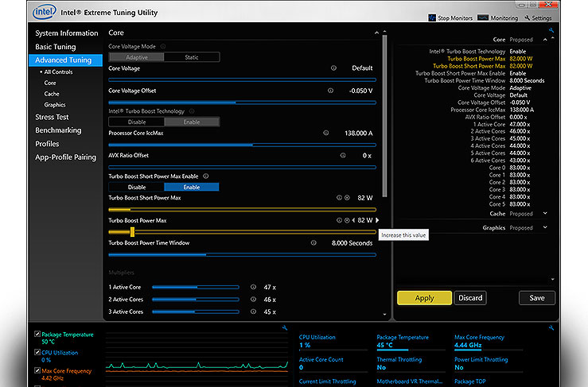
Task: Show info for Core Voltage Offset
Action: 330,91
